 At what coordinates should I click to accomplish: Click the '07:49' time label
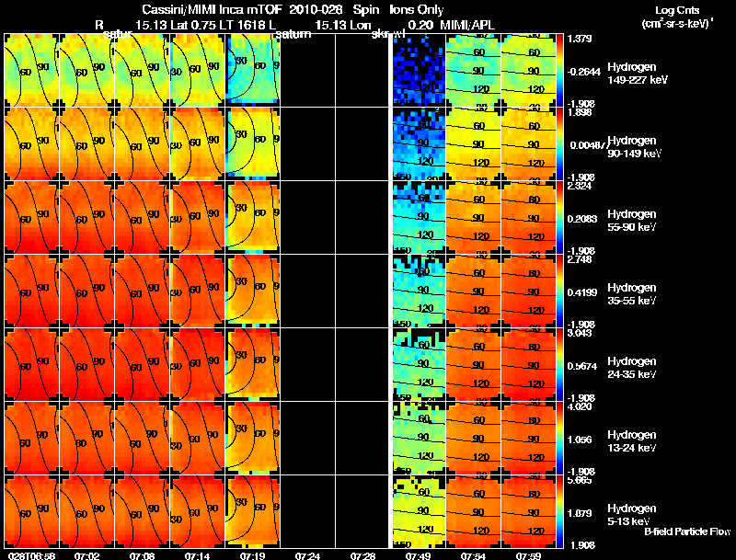[x=419, y=555]
